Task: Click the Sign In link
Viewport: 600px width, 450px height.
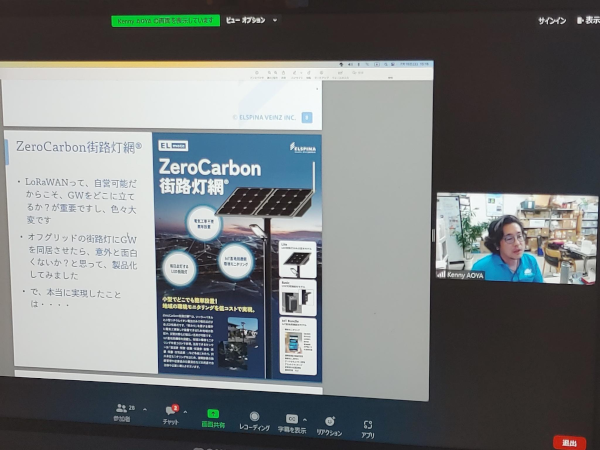Action: coord(552,21)
